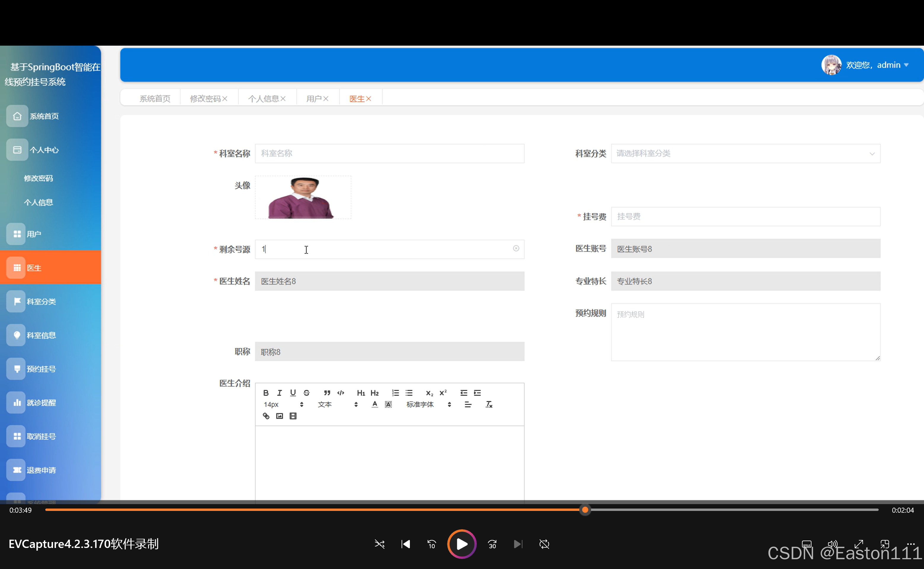
Task: Toggle bold formatting in the doctor intro editor
Action: pyautogui.click(x=266, y=393)
